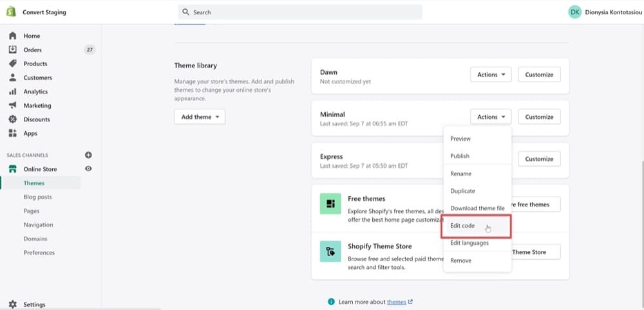The width and height of the screenshot is (644, 310).
Task: Choose Edit code from the Actions menu
Action: [462, 226]
